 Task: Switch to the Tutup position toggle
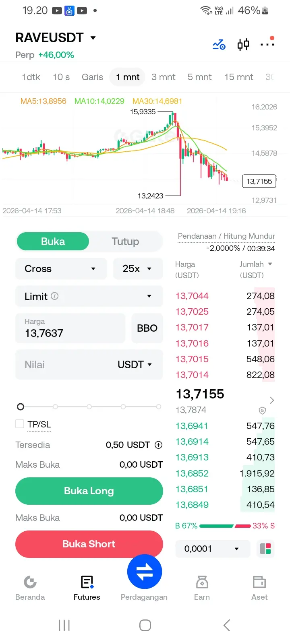coord(125,242)
